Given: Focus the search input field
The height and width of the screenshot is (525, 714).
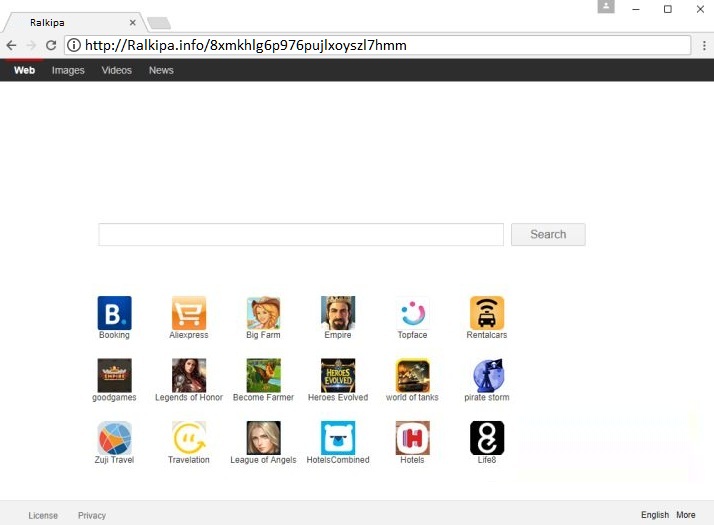Looking at the screenshot, I should point(301,234).
